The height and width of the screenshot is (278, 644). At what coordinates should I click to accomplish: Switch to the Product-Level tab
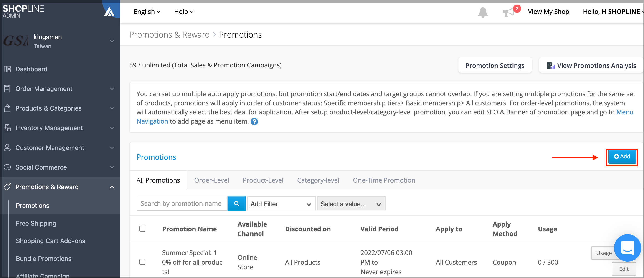click(263, 180)
